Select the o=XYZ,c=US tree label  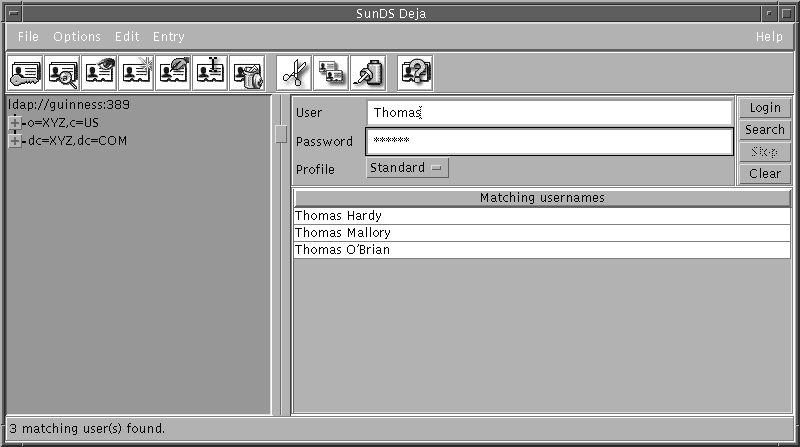tap(63, 122)
